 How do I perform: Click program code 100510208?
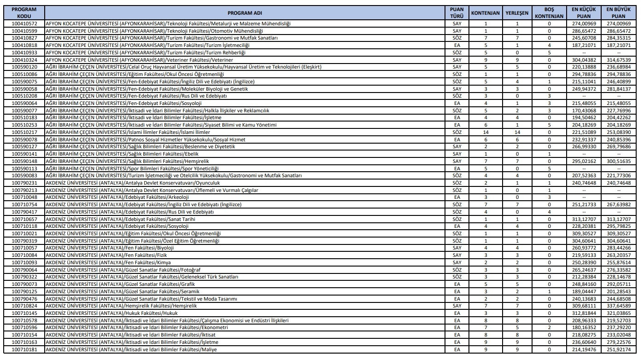tap(23, 96)
